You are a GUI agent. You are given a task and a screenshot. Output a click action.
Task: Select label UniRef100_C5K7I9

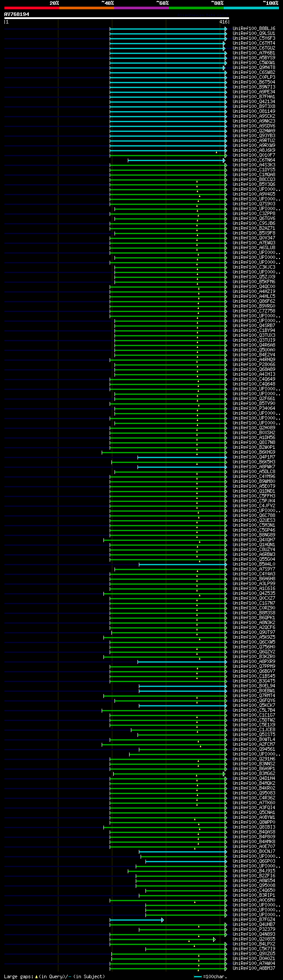(254, 949)
